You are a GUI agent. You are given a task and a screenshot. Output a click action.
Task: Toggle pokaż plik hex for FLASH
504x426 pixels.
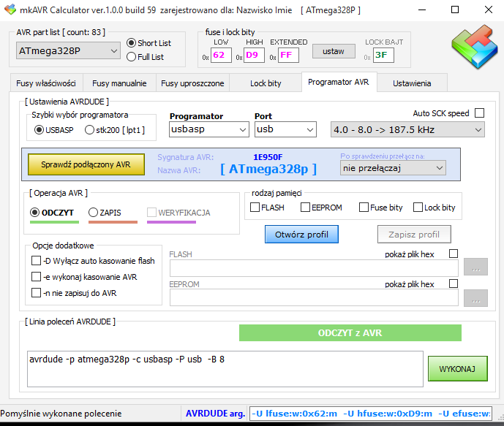(454, 254)
